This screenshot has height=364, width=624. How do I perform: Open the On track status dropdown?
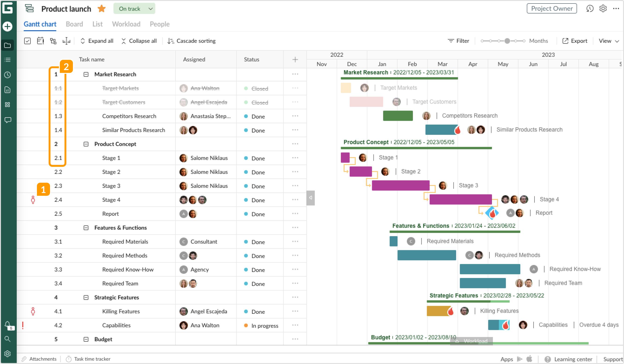[x=134, y=8]
